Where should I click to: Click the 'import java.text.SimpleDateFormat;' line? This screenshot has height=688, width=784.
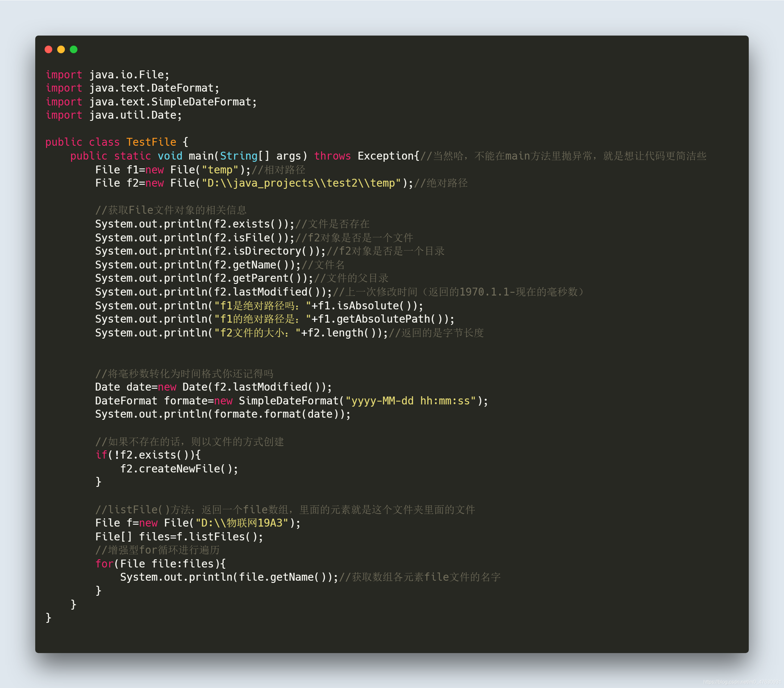(151, 102)
